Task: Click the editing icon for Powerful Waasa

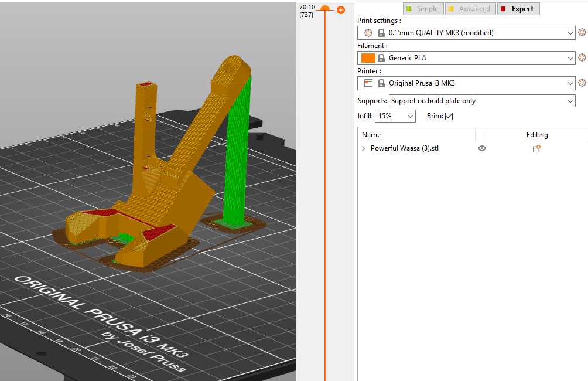Action: point(536,149)
